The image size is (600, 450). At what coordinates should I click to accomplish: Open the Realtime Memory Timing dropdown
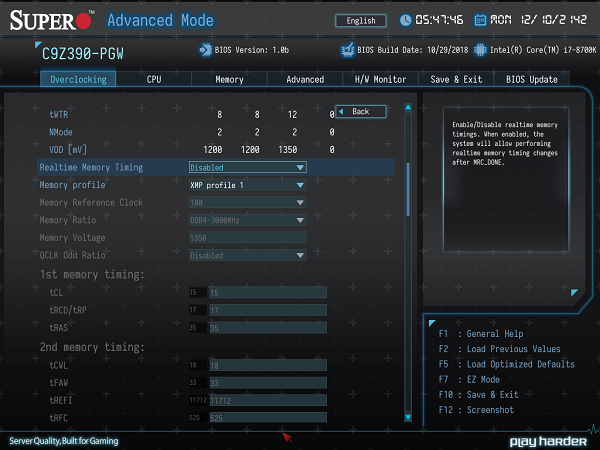pyautogui.click(x=247, y=168)
